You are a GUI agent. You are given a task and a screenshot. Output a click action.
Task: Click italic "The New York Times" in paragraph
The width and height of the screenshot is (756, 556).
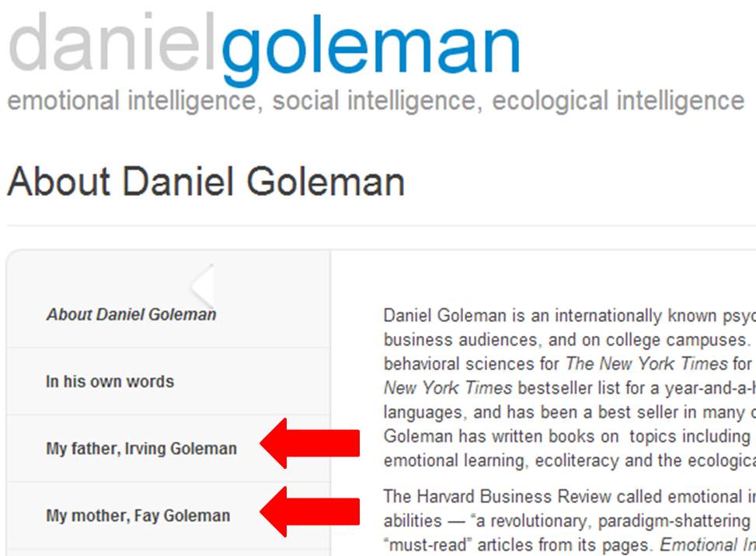point(646,363)
